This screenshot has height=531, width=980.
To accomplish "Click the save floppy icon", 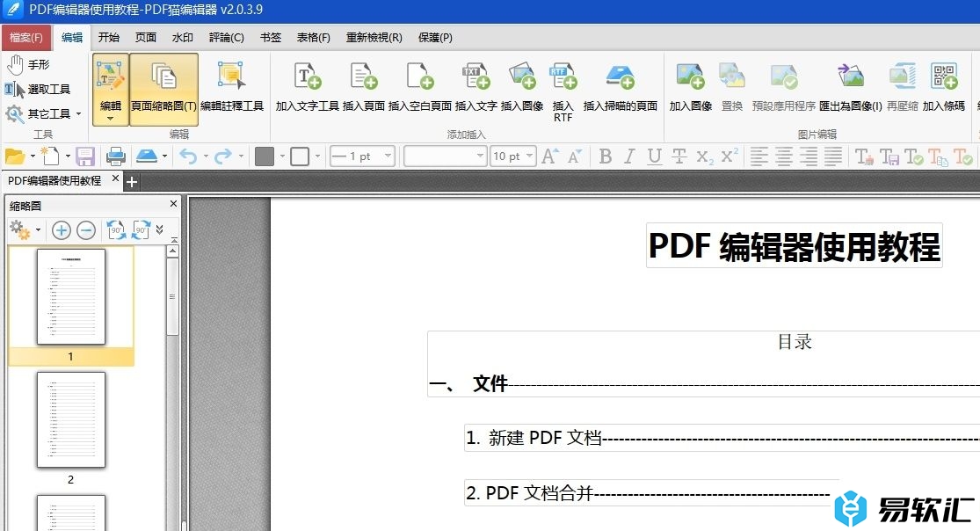I will 85,156.
